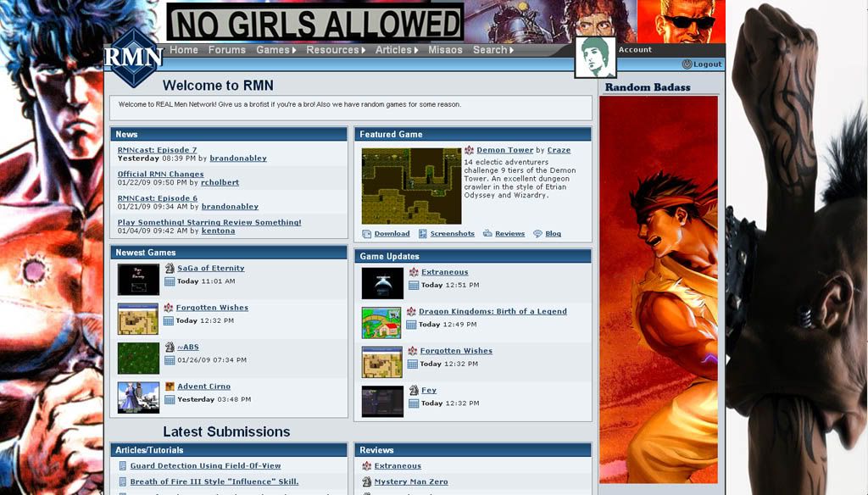Open the Search dropdown in navigation
The height and width of the screenshot is (495, 868).
[492, 50]
